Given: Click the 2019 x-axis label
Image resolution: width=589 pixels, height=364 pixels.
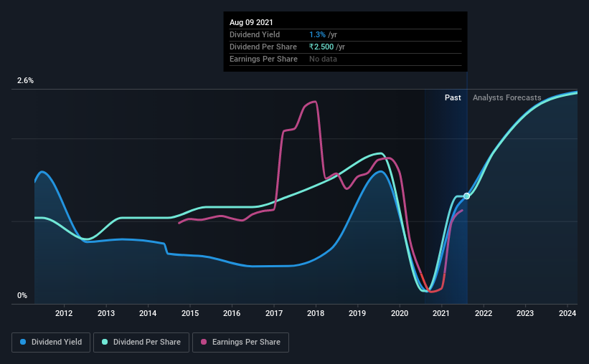Looking at the screenshot, I should (357, 313).
